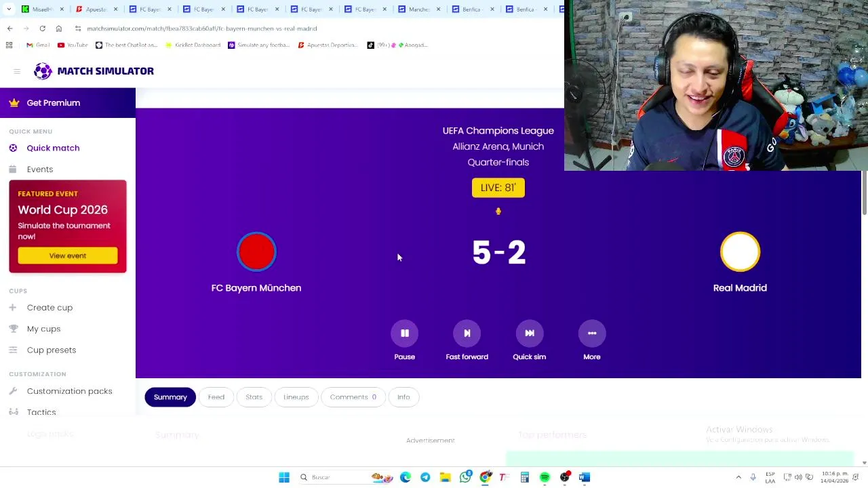Toggle the hamburger sidebar menu
The width and height of the screenshot is (868, 488).
point(17,71)
